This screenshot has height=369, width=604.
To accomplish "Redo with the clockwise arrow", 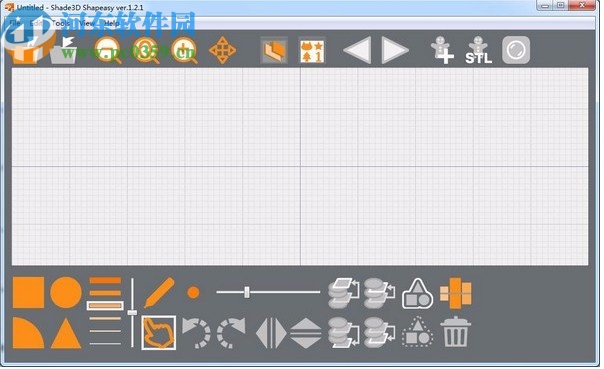I will pyautogui.click(x=231, y=333).
